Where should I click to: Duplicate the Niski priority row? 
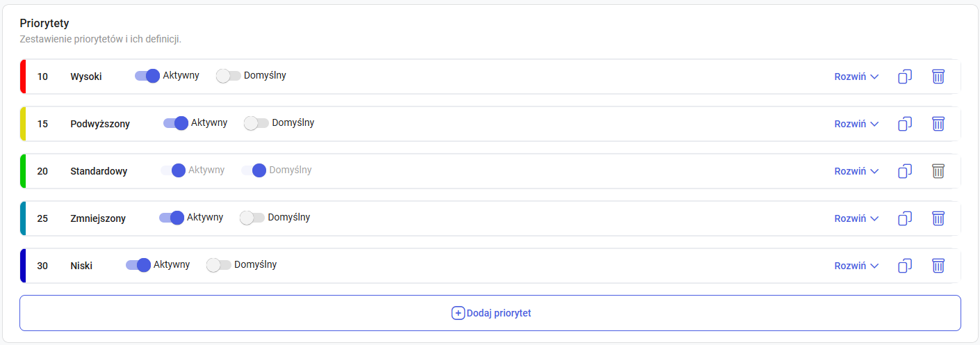(x=904, y=266)
